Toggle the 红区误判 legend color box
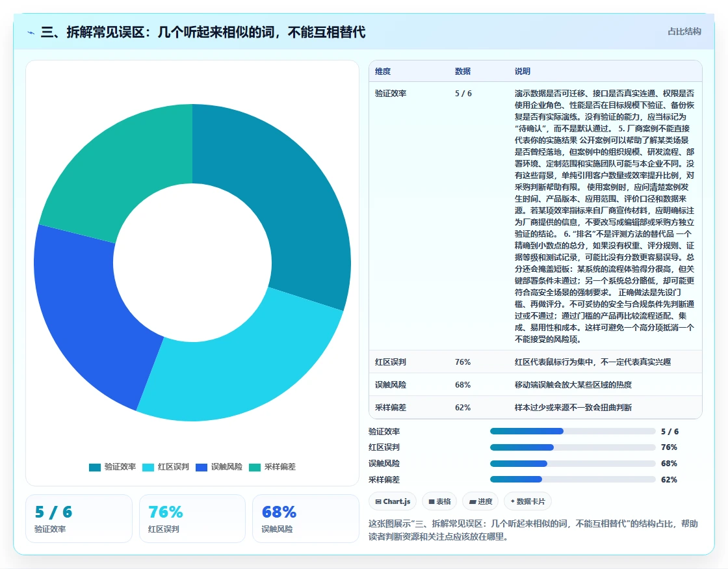The width and height of the screenshot is (728, 569). 148,468
